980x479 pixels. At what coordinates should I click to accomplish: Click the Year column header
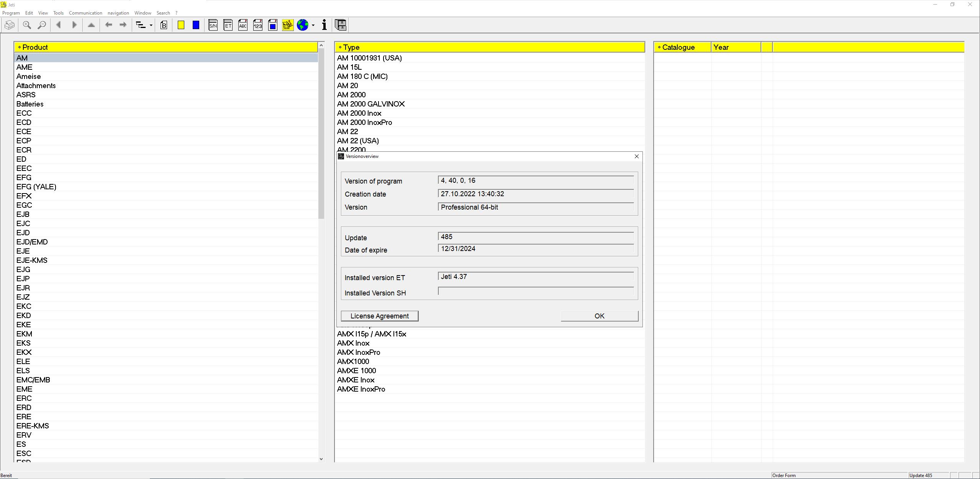point(736,47)
